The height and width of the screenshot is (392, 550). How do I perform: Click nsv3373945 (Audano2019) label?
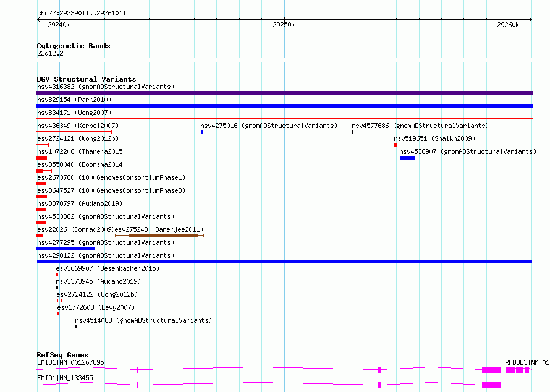(98, 281)
